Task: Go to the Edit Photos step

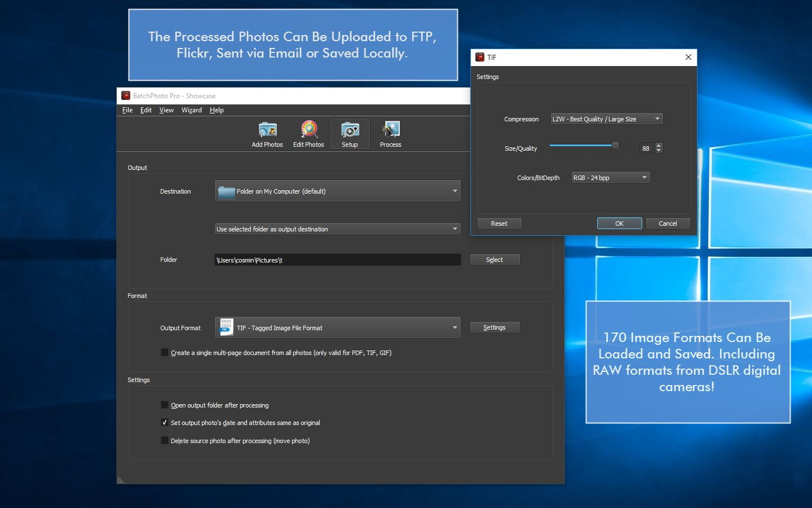Action: pyautogui.click(x=308, y=134)
